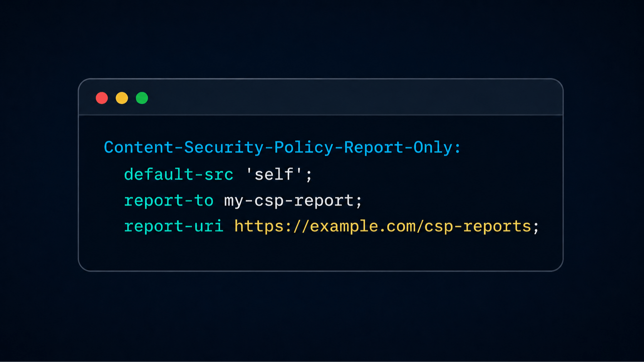Screen dimensions: 644x362
Task: Click the yellow minimize dot
Action: click(x=122, y=98)
